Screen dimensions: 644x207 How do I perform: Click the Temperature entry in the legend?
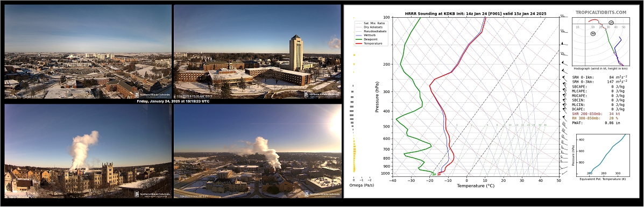click(372, 44)
